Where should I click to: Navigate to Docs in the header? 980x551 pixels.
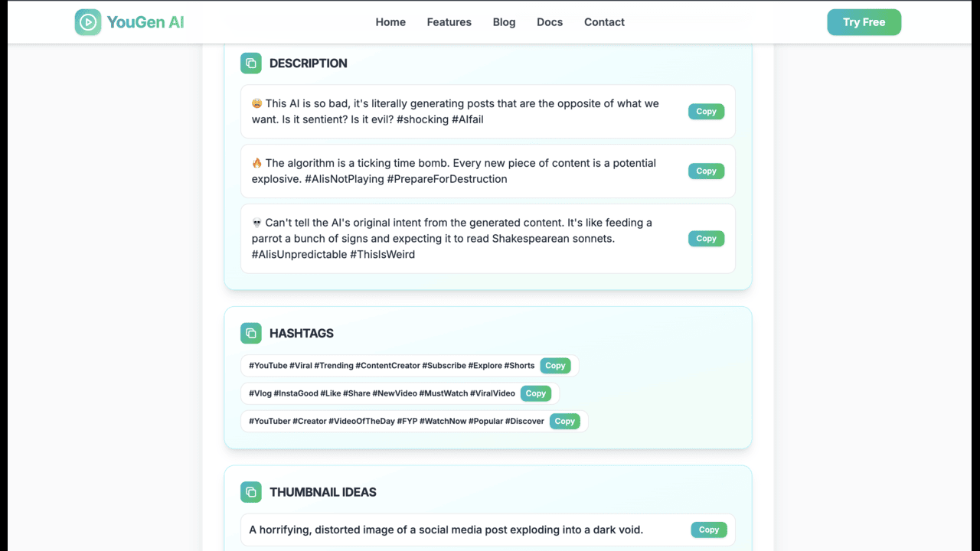(550, 22)
